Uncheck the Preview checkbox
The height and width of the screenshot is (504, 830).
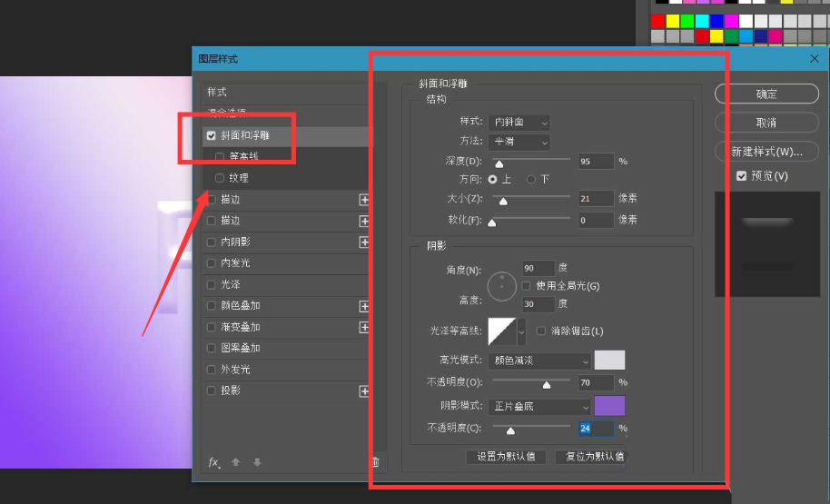742,175
